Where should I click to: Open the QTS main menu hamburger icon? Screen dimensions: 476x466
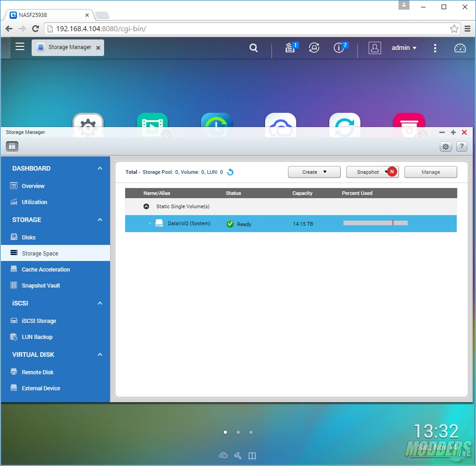[20, 46]
